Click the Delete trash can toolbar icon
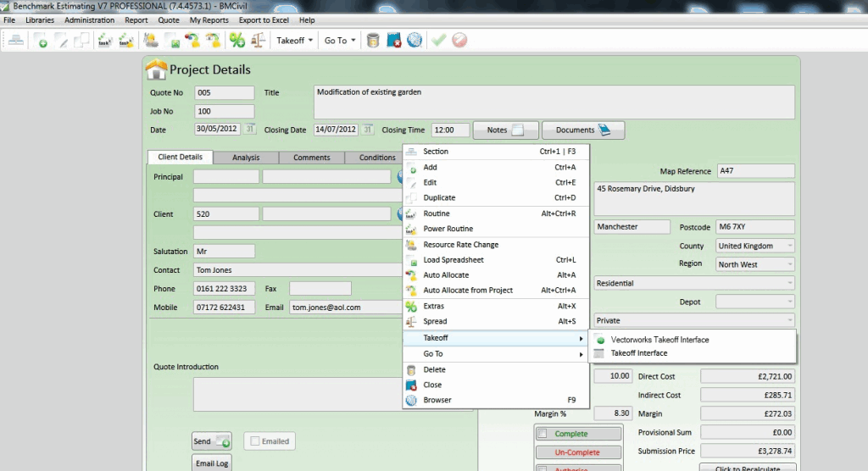 pos(373,40)
